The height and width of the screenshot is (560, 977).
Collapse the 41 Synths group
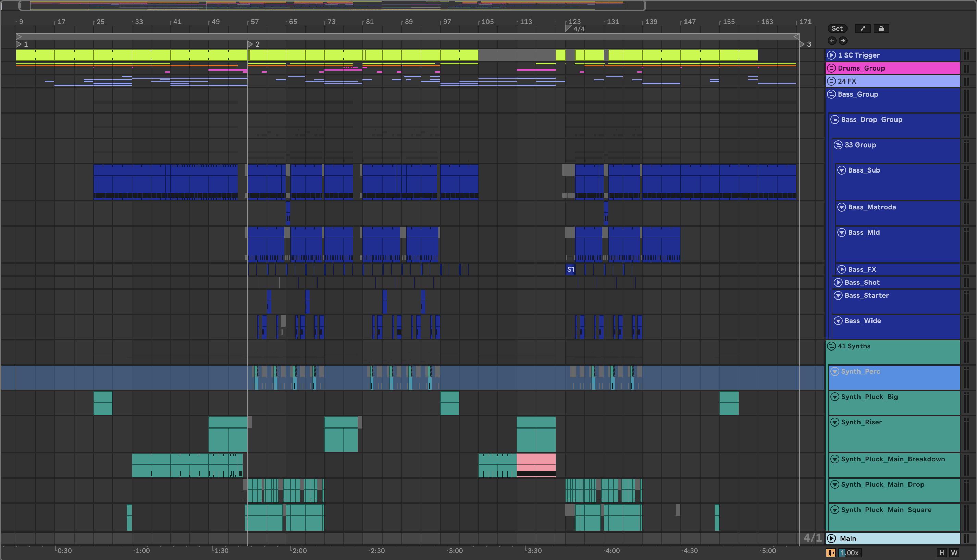click(831, 346)
